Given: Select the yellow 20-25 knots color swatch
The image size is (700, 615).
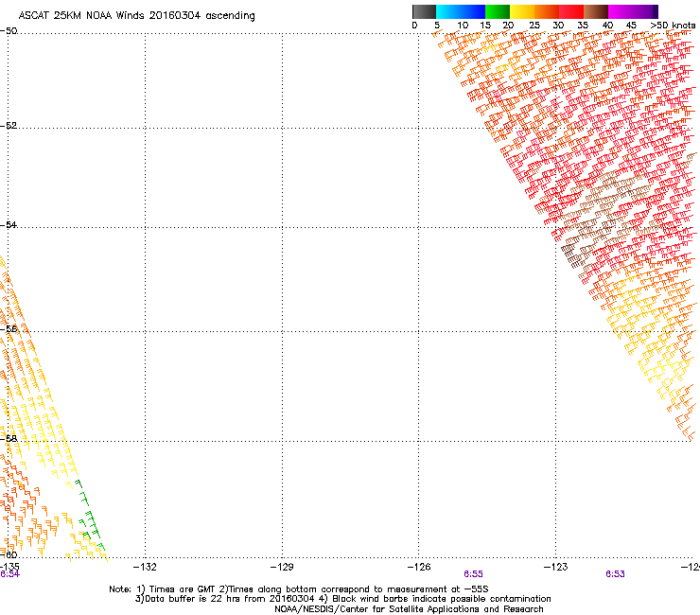Looking at the screenshot, I should pyautogui.click(x=522, y=11).
